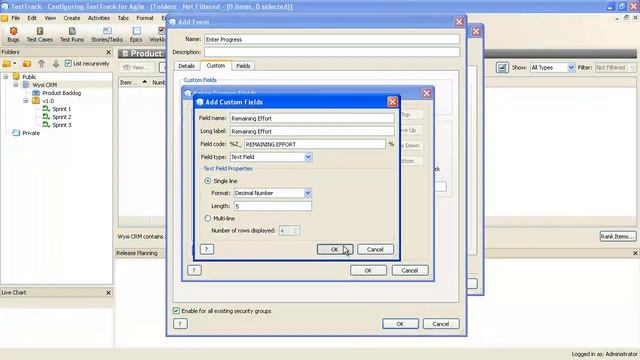Select Sprint 3 in folder tree
The width and height of the screenshot is (640, 360).
62,125
